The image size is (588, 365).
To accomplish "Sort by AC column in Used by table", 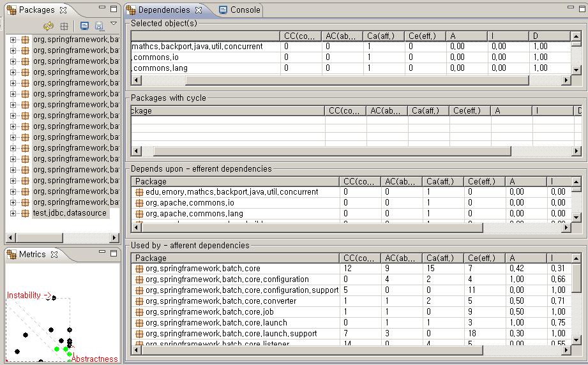I will pos(401,258).
